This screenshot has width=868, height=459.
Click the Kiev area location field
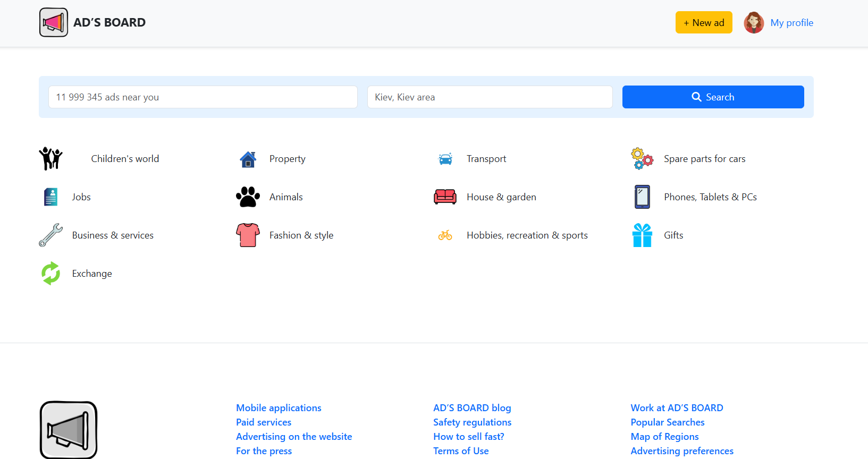490,97
